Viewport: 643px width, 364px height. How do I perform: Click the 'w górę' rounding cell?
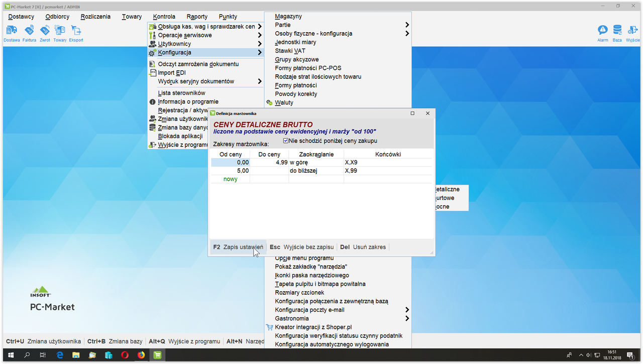(x=316, y=163)
